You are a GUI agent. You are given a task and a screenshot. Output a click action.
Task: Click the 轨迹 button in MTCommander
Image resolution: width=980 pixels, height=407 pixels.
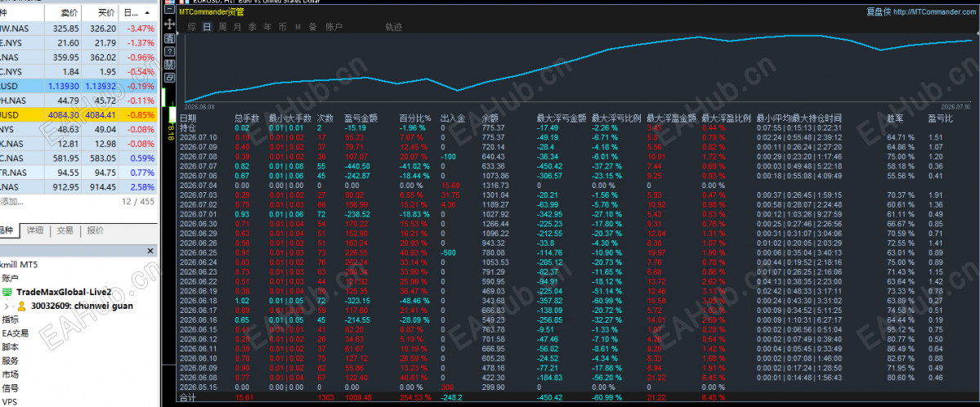(394, 27)
